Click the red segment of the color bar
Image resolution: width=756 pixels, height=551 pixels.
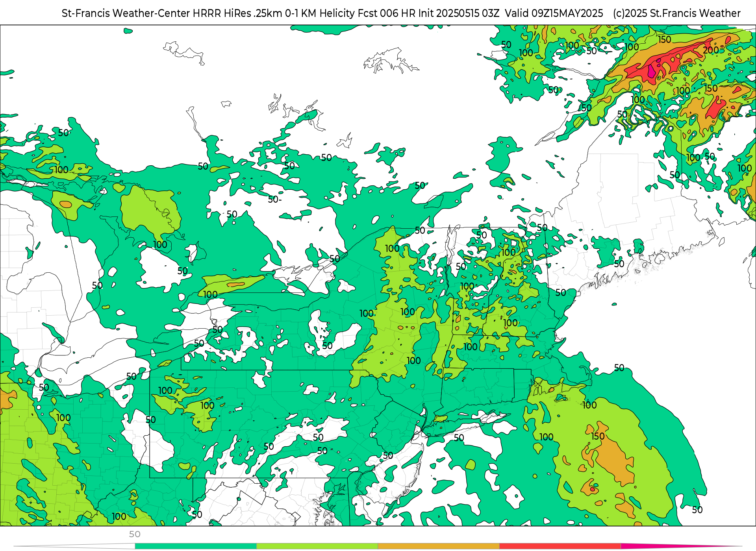pos(560,546)
